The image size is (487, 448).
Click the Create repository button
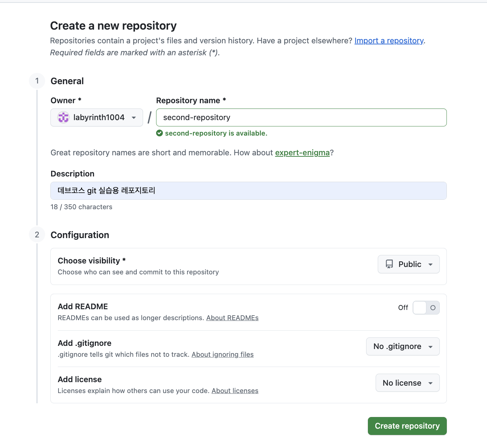[x=407, y=426]
